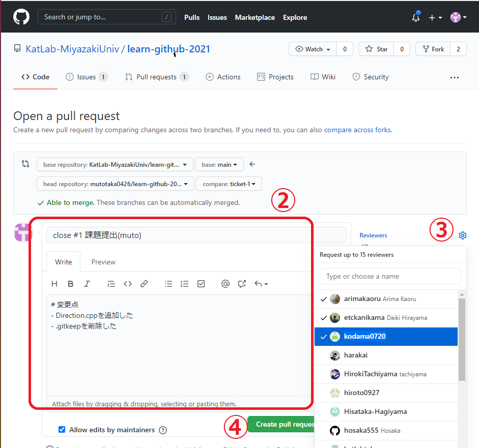479x448 pixels.
Task: Switch to the Code tab
Action: coord(36,77)
